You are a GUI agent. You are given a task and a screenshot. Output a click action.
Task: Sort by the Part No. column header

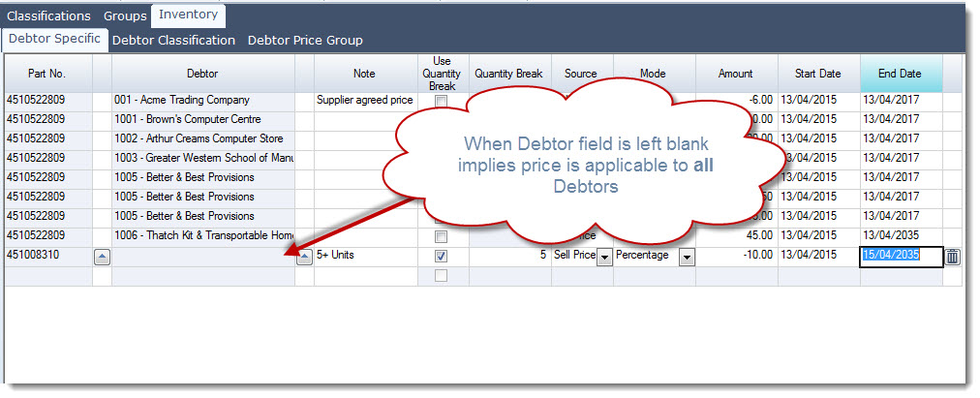(x=46, y=74)
